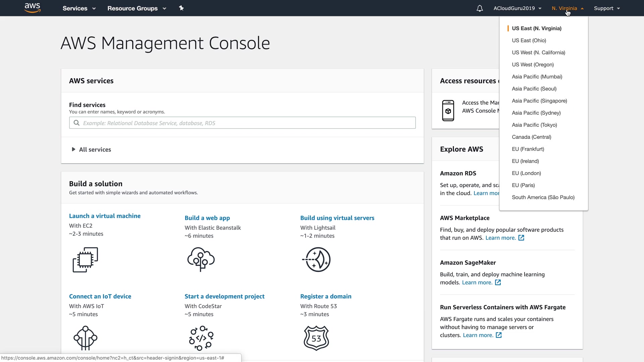Open the Launch a virtual machine link
Screen dimensions: 644x362
pyautogui.click(x=105, y=216)
